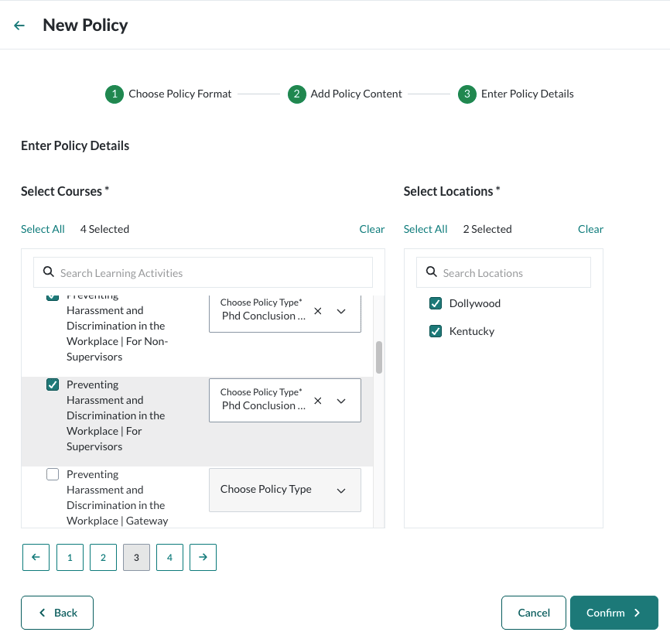Open Choose Policy Type dropdown for Gateway course
The width and height of the screenshot is (670, 639).
pyautogui.click(x=284, y=490)
